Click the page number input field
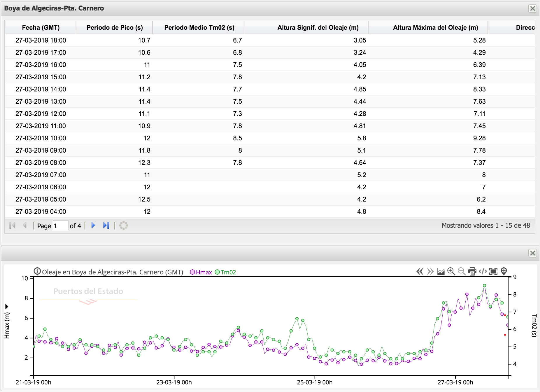Screen dimensions: 540x392 point(60,226)
